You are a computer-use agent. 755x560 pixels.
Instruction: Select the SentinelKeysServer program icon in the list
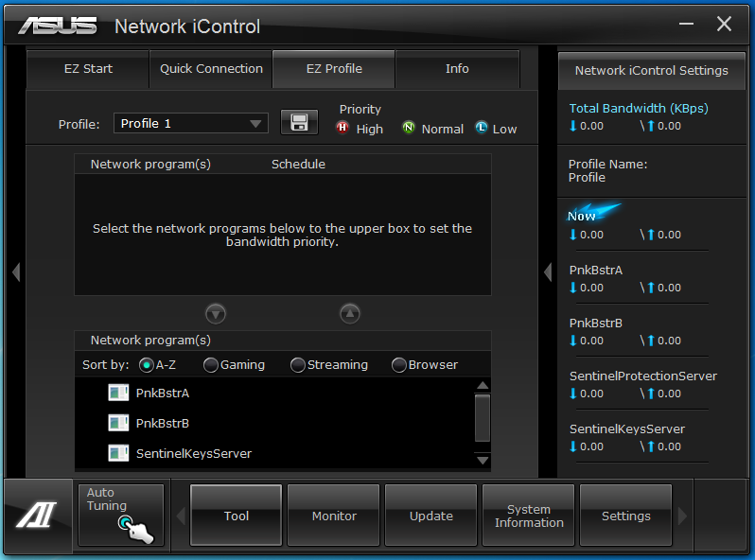[x=118, y=453]
